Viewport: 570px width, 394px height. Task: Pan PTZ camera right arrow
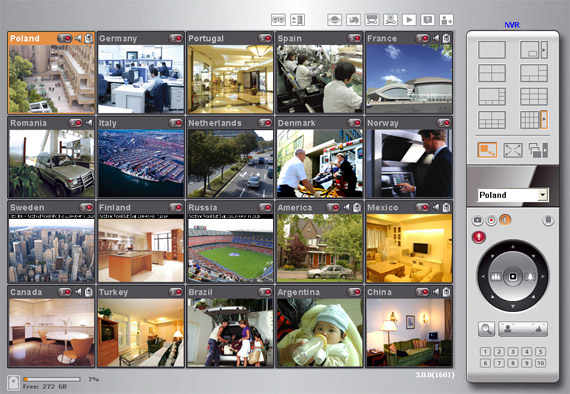coord(543,277)
